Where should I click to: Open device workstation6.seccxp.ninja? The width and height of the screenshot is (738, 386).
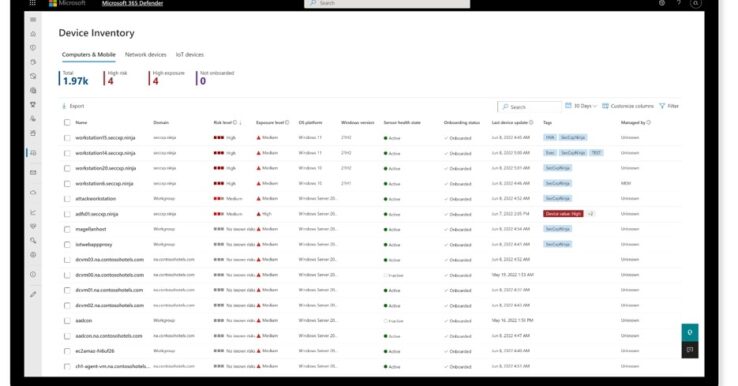(104, 184)
